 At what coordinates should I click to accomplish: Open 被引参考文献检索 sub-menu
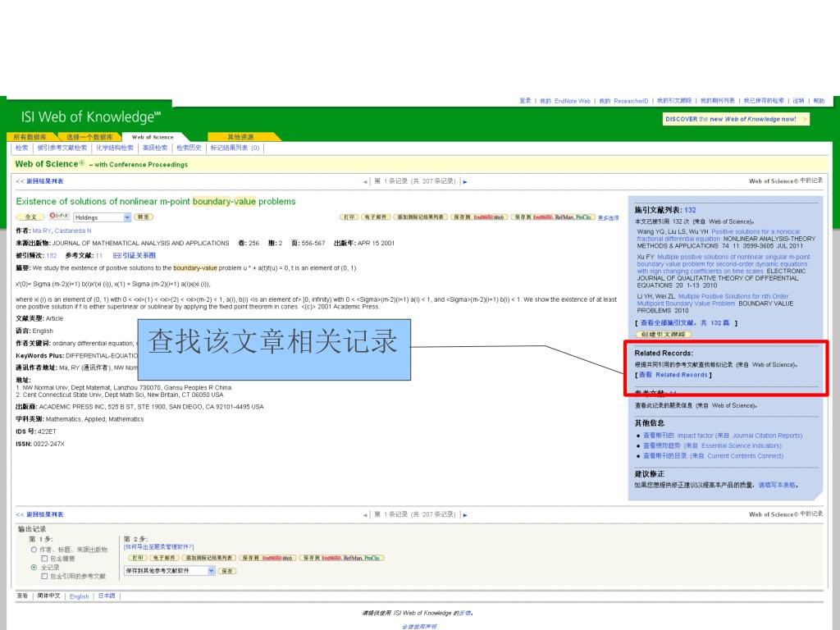click(x=62, y=148)
